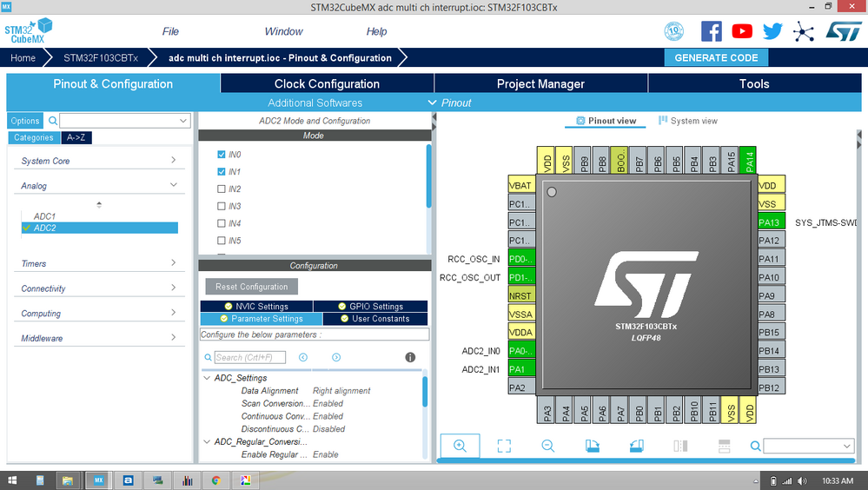Select the PA13 pin on the chip
This screenshot has height=490, width=868.
(x=772, y=222)
